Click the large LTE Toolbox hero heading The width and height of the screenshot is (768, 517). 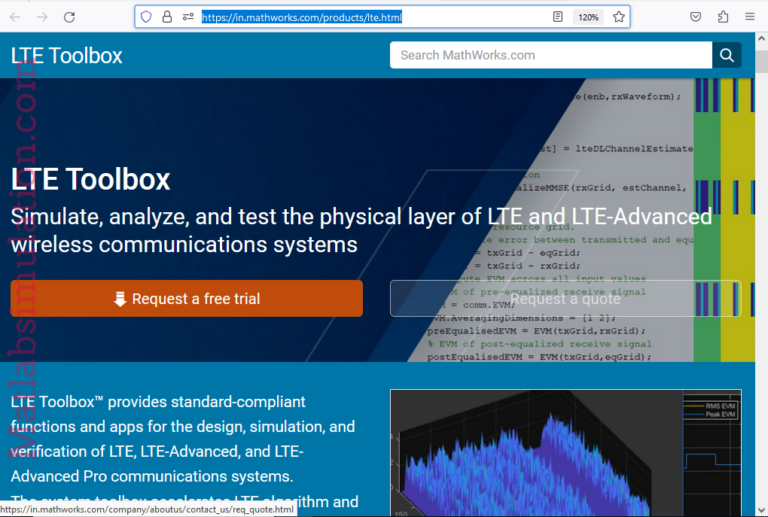pos(91,179)
